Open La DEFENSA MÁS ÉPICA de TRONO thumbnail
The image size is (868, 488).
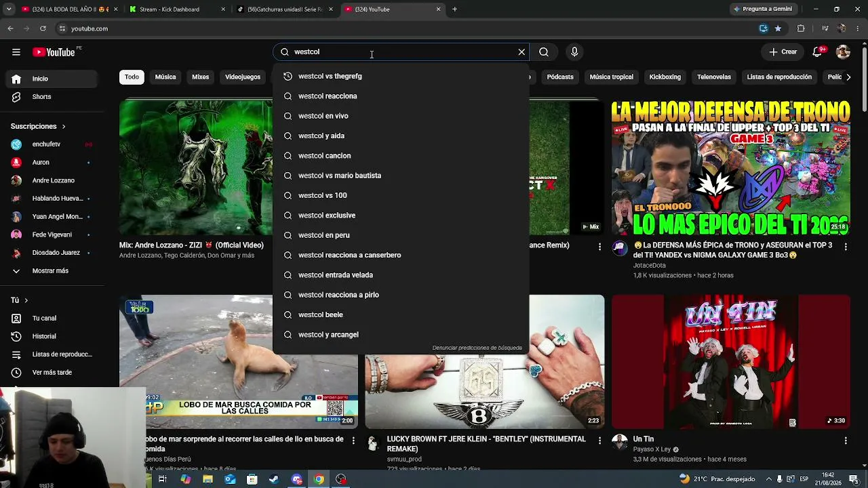click(730, 167)
